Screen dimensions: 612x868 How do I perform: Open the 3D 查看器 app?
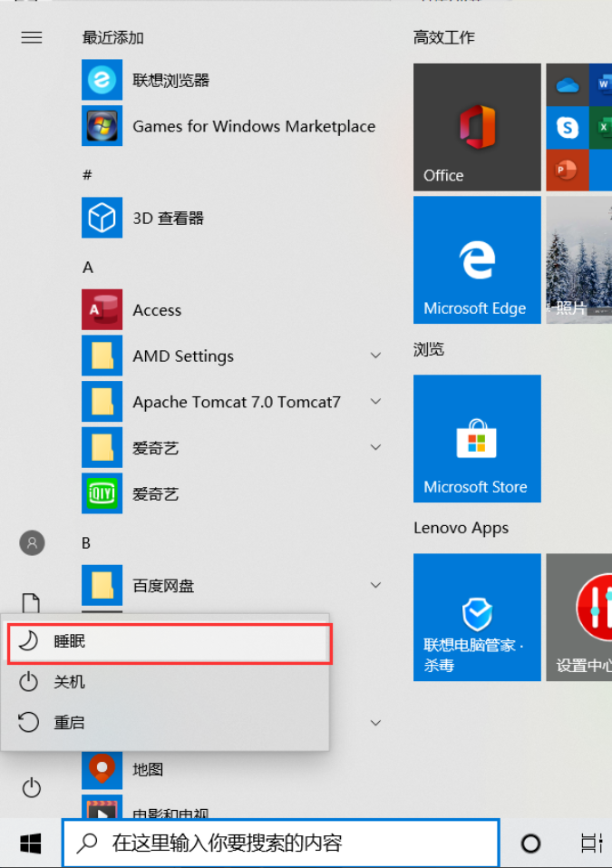(x=232, y=218)
